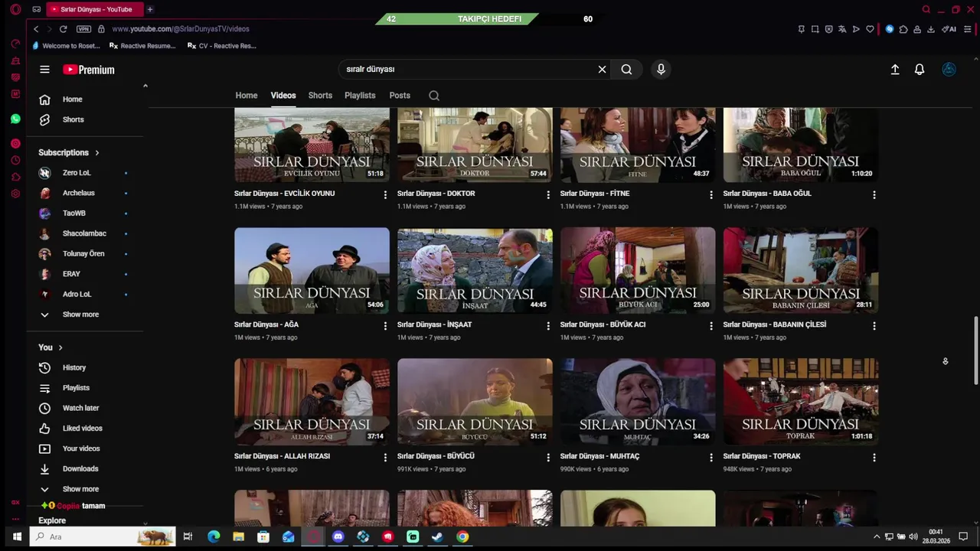This screenshot has height=551, width=980.
Task: Open options menu for TOPRAK video
Action: tap(874, 458)
